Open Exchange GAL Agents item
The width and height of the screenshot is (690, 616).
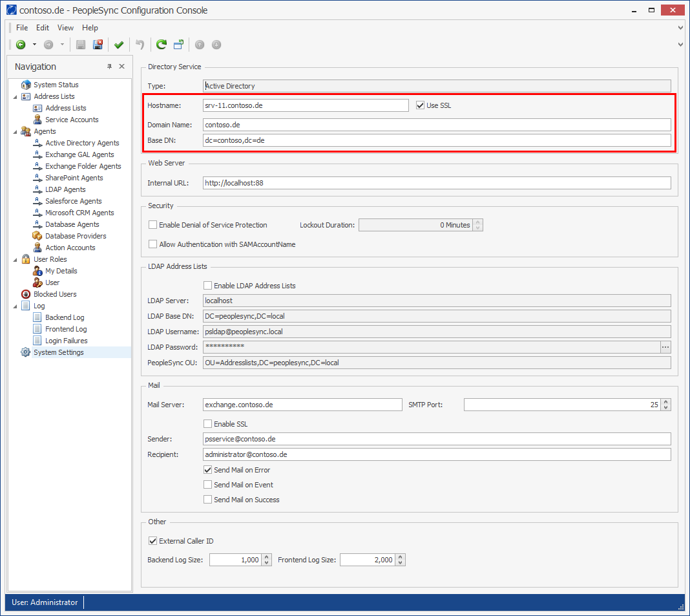click(79, 154)
